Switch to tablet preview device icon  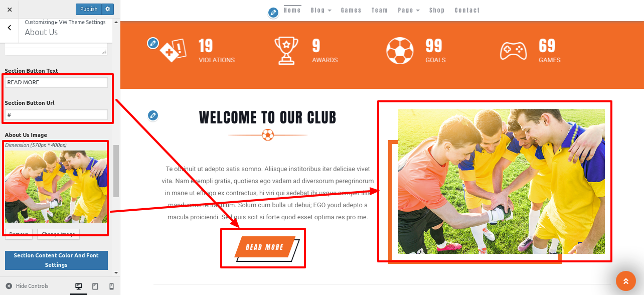[95, 286]
